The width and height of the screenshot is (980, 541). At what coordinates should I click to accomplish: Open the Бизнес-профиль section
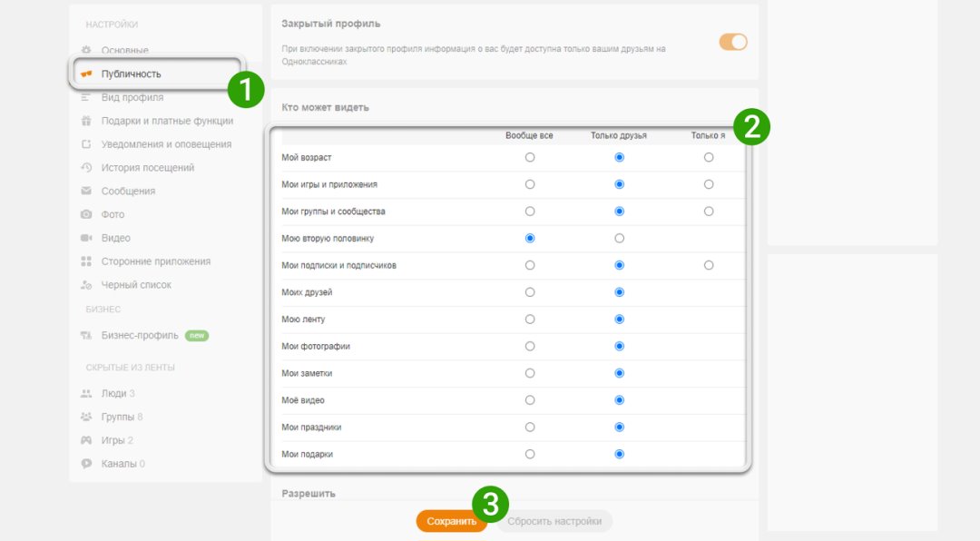(x=140, y=336)
